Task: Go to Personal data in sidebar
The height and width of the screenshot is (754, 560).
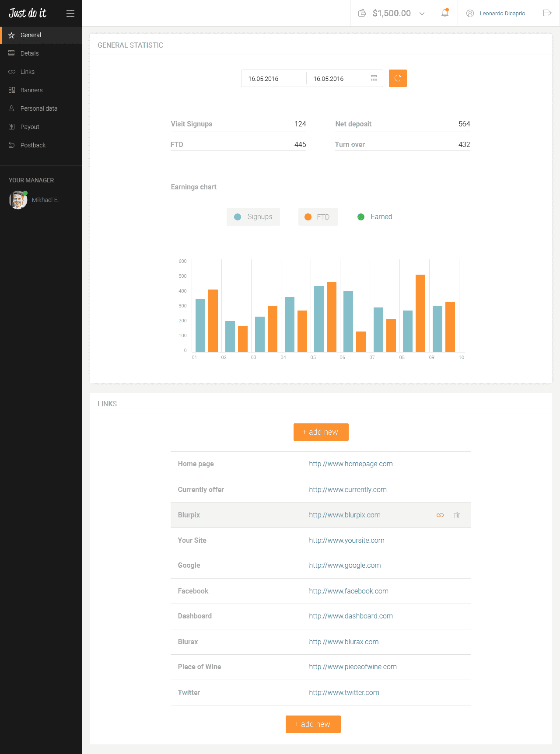Action: coord(38,108)
